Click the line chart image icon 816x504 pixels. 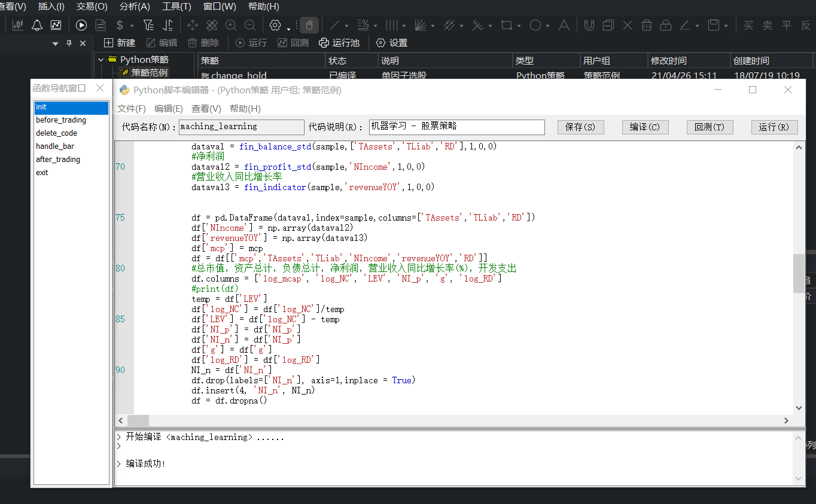pos(56,25)
